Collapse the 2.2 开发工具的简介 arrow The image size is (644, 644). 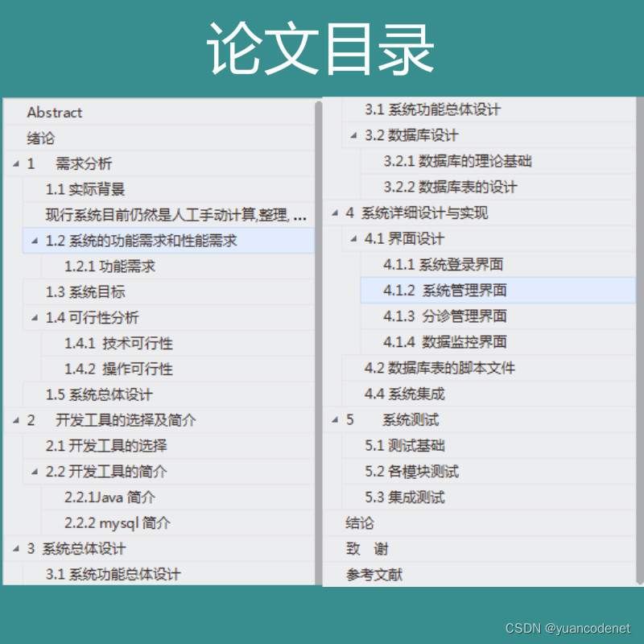[35, 472]
